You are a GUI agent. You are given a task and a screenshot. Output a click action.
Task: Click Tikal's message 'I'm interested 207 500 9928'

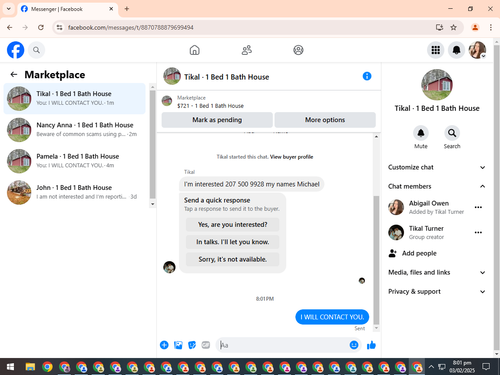tap(252, 184)
